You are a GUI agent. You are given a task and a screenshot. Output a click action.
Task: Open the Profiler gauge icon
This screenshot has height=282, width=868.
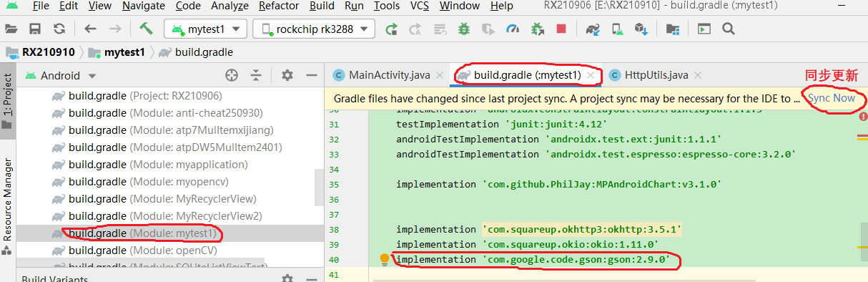(x=512, y=29)
